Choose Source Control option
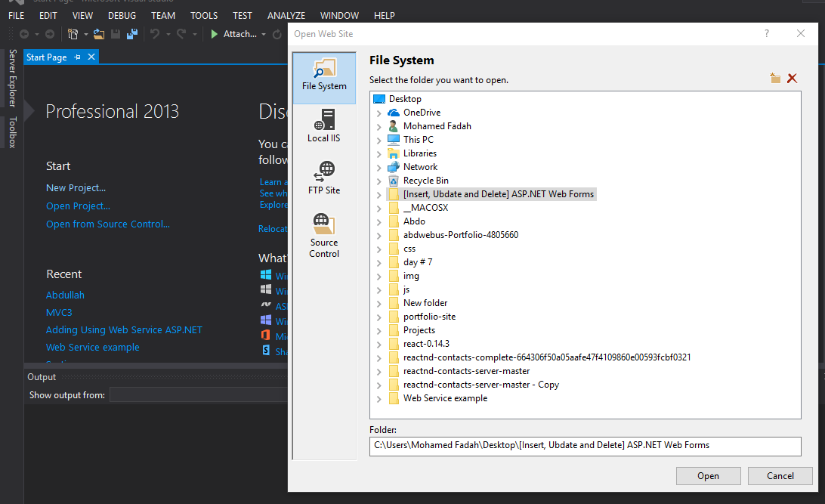Screen dimensions: 825x504 (x=324, y=235)
